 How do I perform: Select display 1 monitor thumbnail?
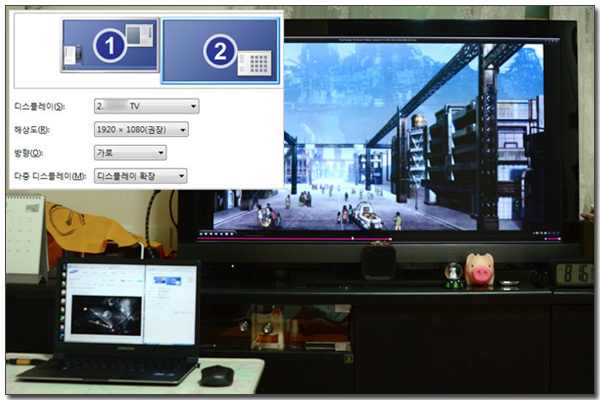click(109, 45)
